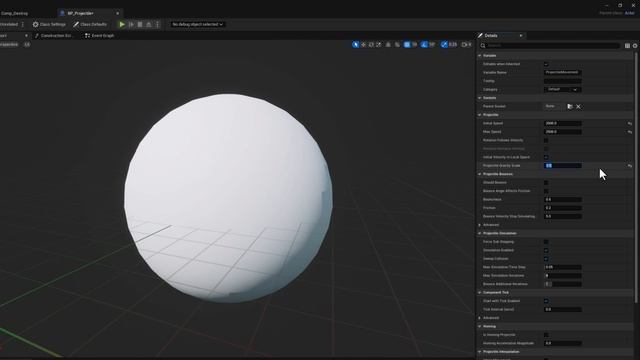Close the Details panel tab
The image size is (640, 360).
tap(520, 36)
